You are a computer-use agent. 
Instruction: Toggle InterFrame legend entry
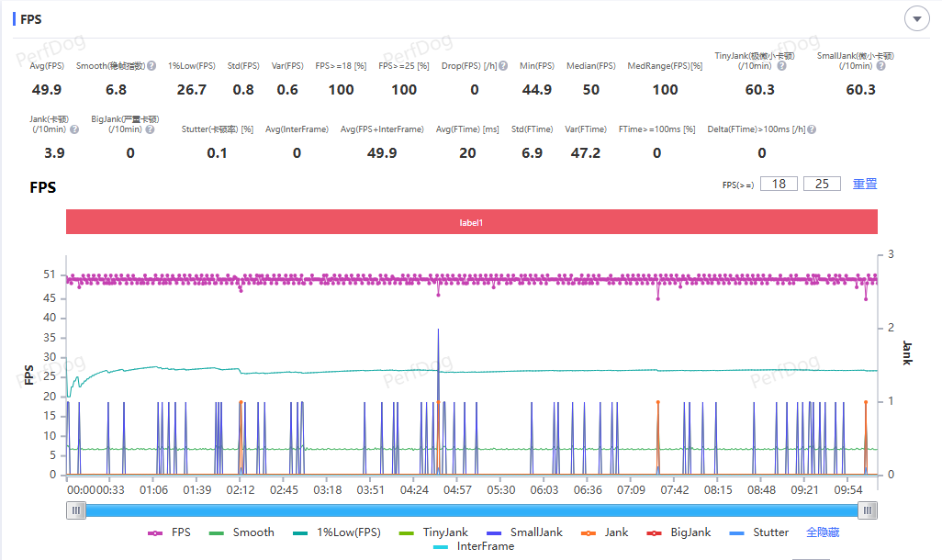tap(474, 546)
